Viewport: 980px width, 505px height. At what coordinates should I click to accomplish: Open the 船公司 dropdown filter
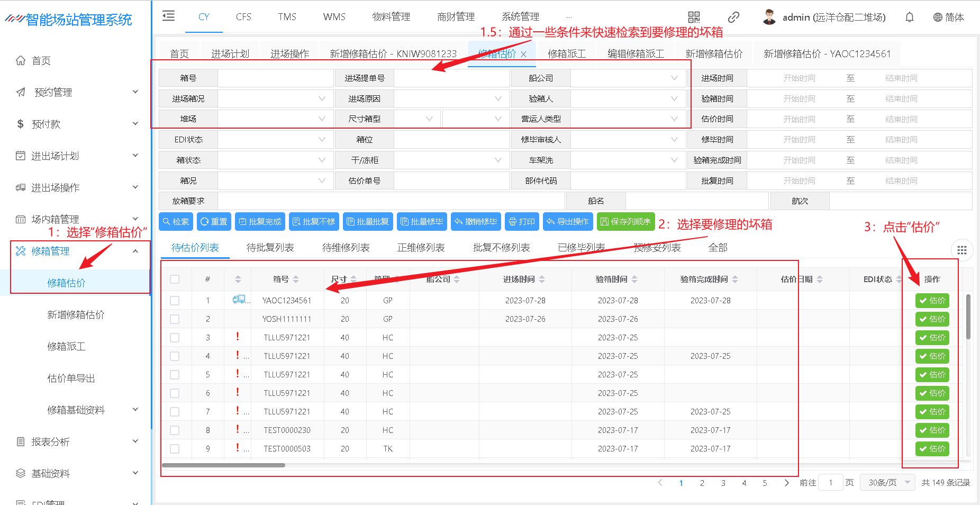pyautogui.click(x=628, y=78)
